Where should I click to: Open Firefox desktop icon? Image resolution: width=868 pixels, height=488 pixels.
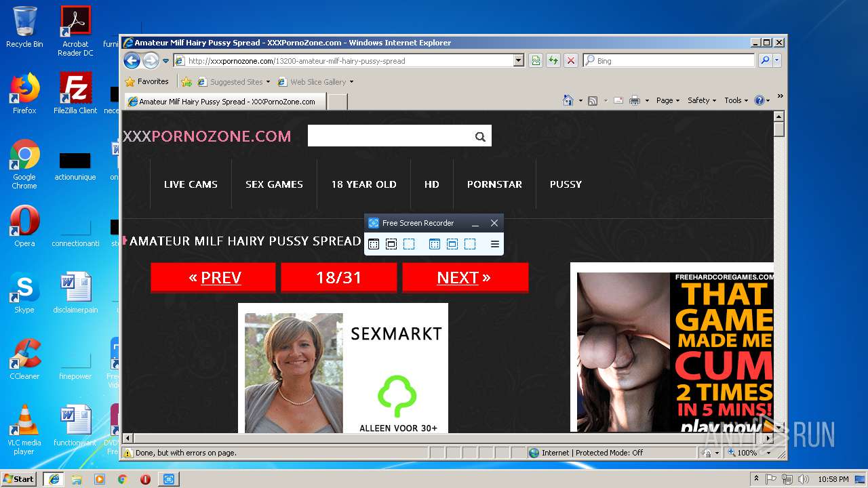tap(24, 94)
